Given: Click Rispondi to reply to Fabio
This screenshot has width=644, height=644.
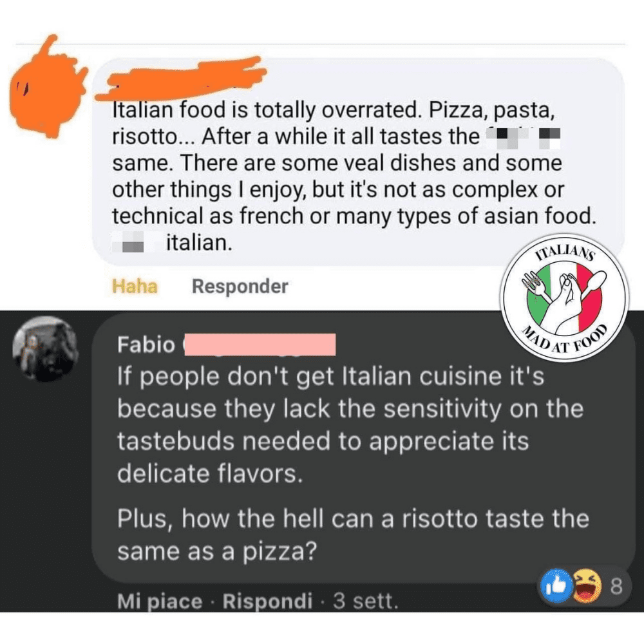Looking at the screenshot, I should tap(267, 601).
